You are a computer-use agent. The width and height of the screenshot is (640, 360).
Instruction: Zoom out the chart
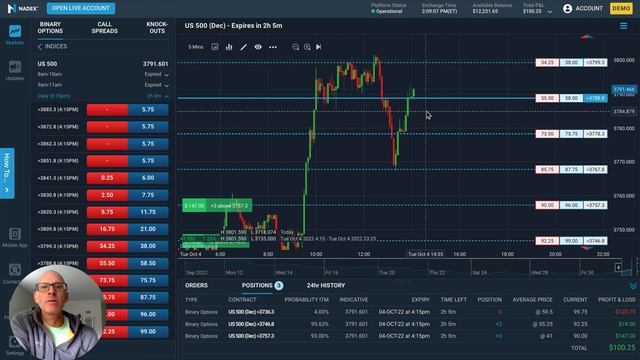(x=296, y=47)
